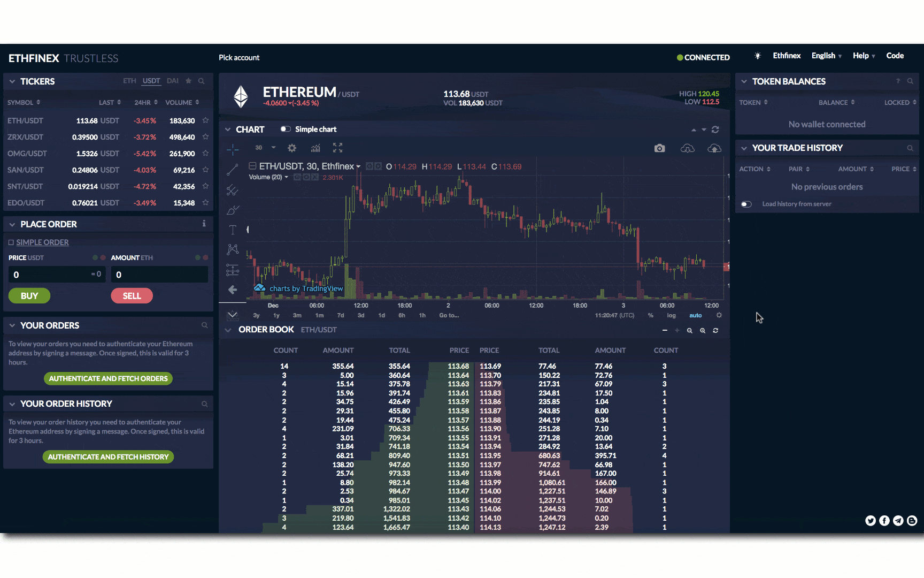The height and width of the screenshot is (578, 924).
Task: Select the brush drawing tool
Action: 233,210
